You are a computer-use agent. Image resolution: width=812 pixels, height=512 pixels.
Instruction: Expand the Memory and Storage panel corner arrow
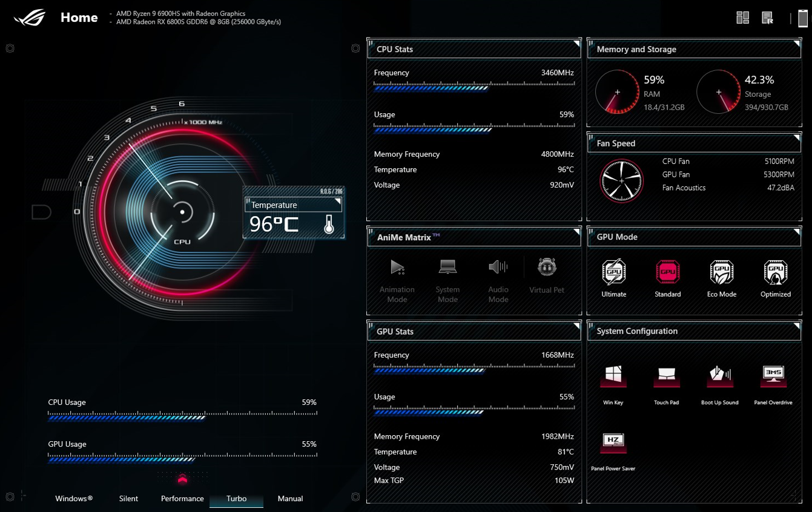pyautogui.click(x=797, y=44)
